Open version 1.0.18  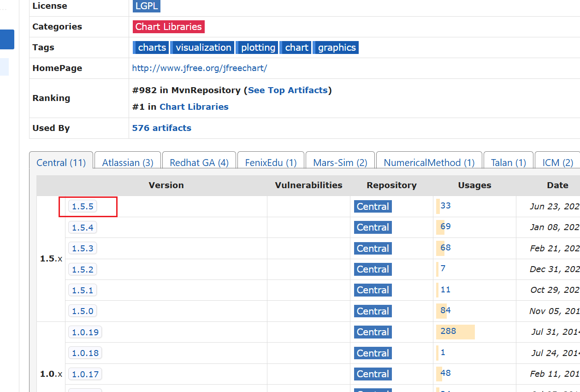coord(85,353)
